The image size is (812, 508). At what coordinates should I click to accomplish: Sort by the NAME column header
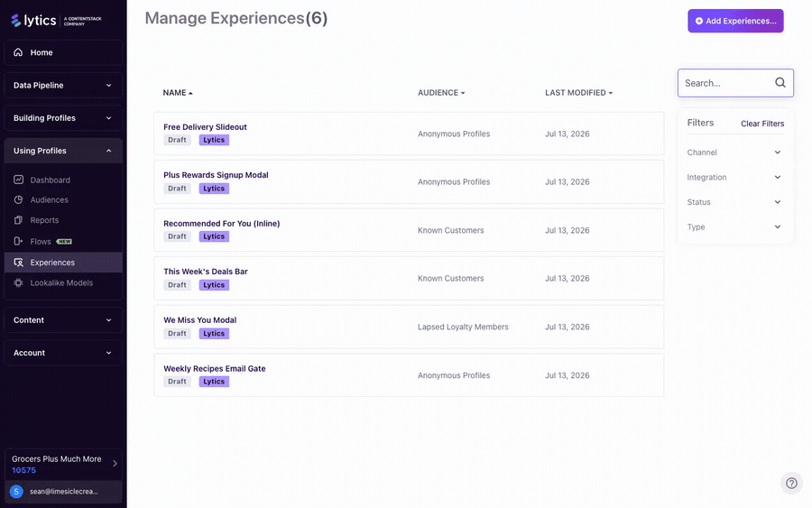(x=178, y=93)
